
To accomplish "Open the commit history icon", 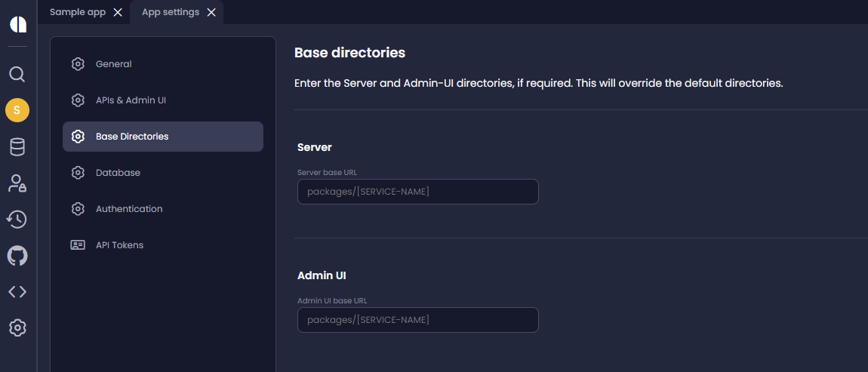I will pyautogui.click(x=17, y=220).
